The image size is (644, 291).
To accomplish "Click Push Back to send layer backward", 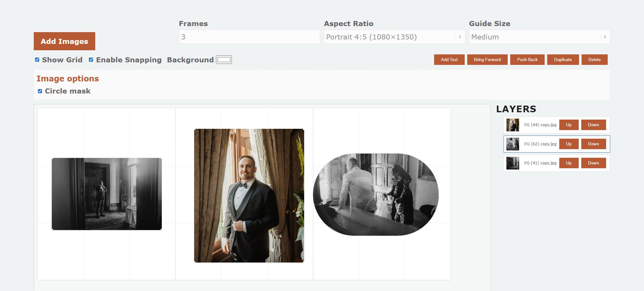I will 527,59.
